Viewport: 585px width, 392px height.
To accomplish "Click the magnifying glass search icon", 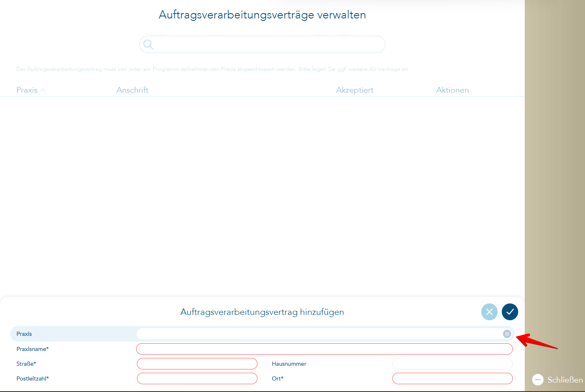I will click(148, 44).
